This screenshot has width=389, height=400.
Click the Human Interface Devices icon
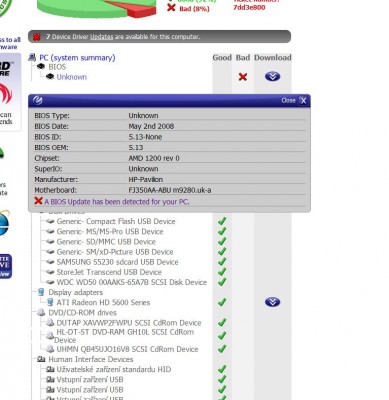click(x=41, y=359)
